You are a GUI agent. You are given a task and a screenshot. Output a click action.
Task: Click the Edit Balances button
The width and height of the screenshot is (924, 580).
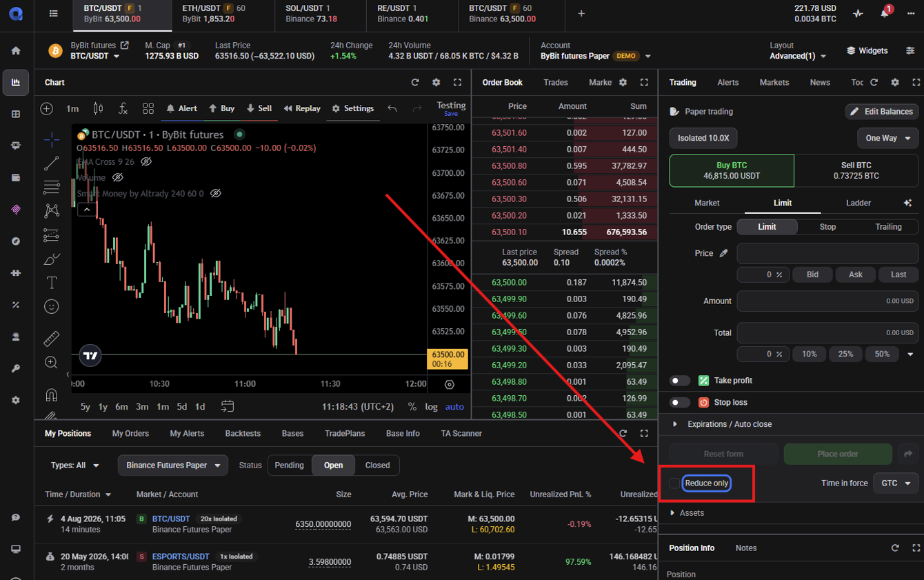(882, 112)
